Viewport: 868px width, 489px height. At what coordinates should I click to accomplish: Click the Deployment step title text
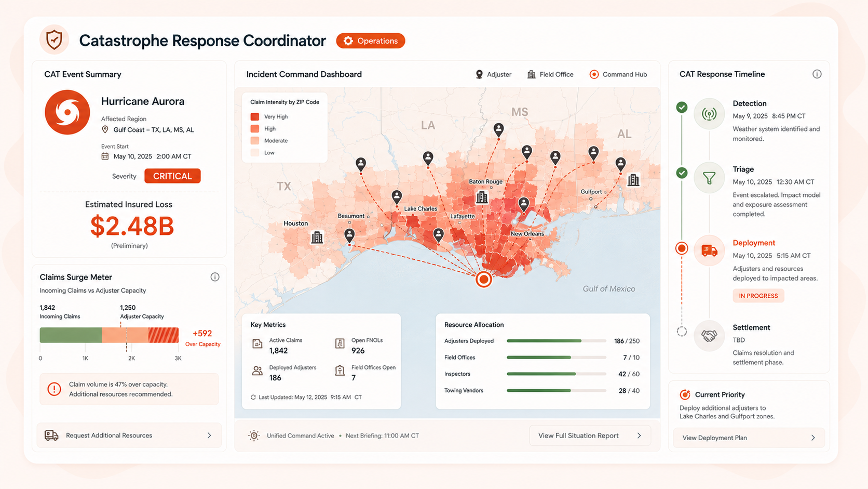tap(754, 243)
